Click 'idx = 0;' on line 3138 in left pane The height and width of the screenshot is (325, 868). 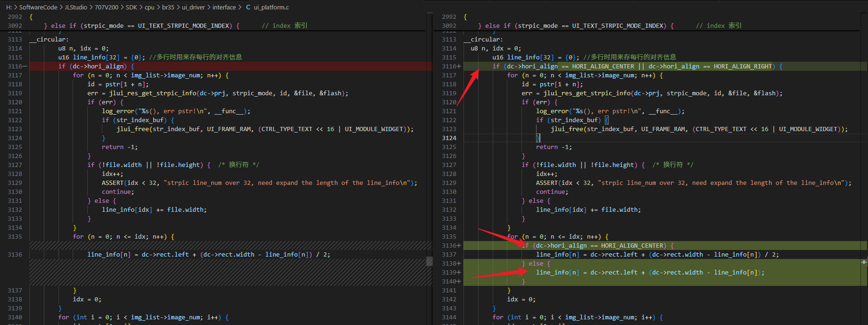click(87, 300)
